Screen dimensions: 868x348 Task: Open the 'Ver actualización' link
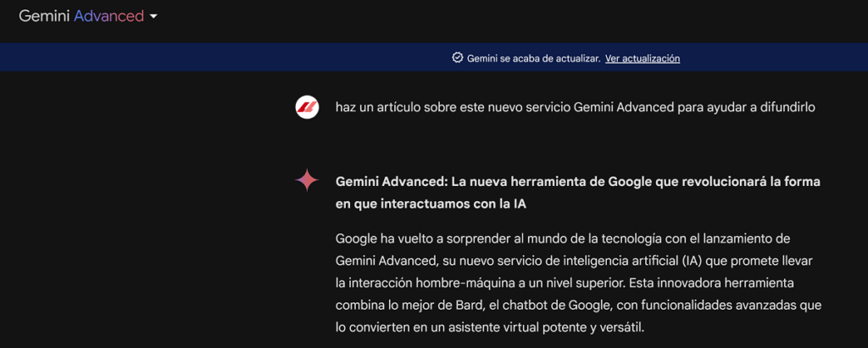click(643, 59)
